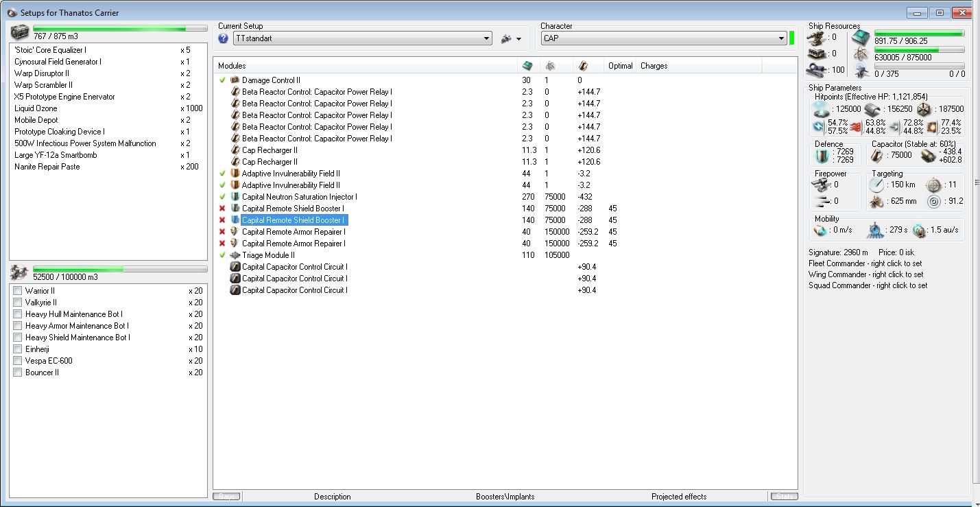Toggle the green check on Triage Module II

click(222, 255)
